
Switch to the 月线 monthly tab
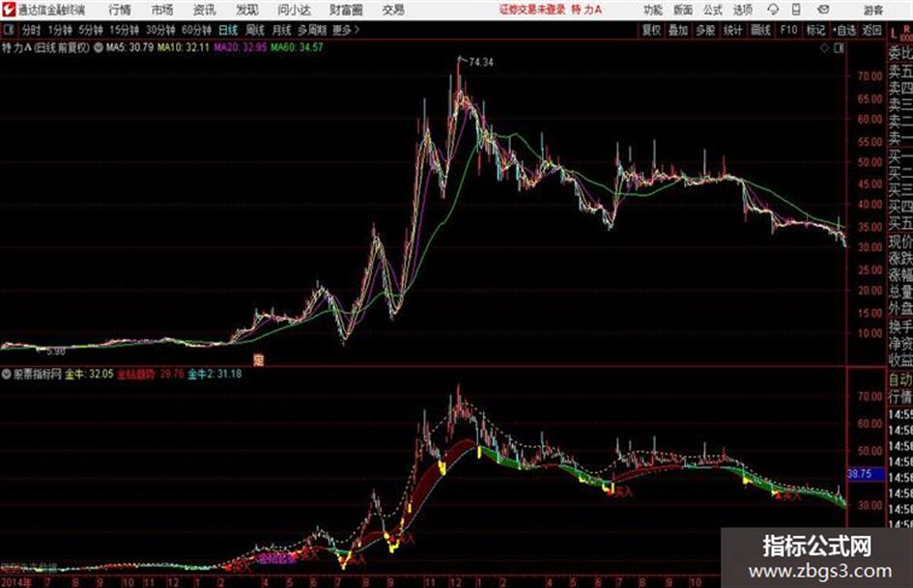point(282,30)
